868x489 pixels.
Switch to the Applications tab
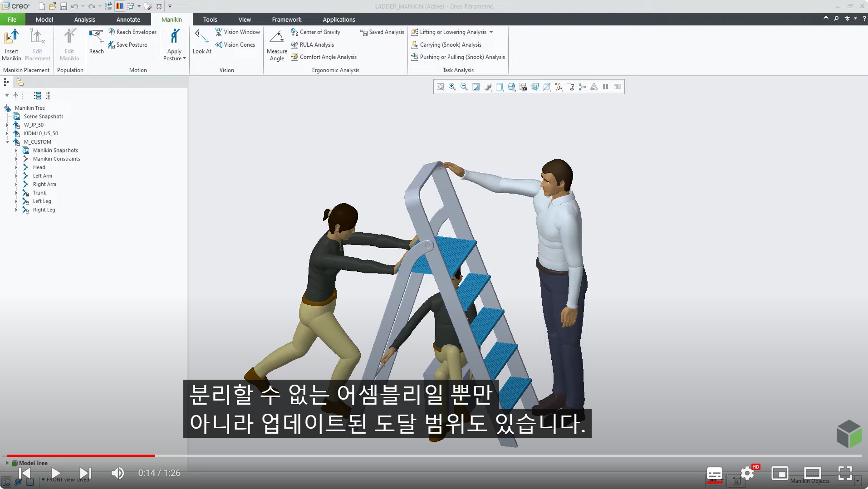(339, 20)
